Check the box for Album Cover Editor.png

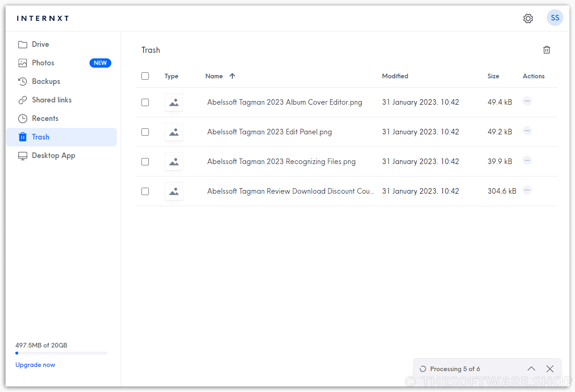145,102
